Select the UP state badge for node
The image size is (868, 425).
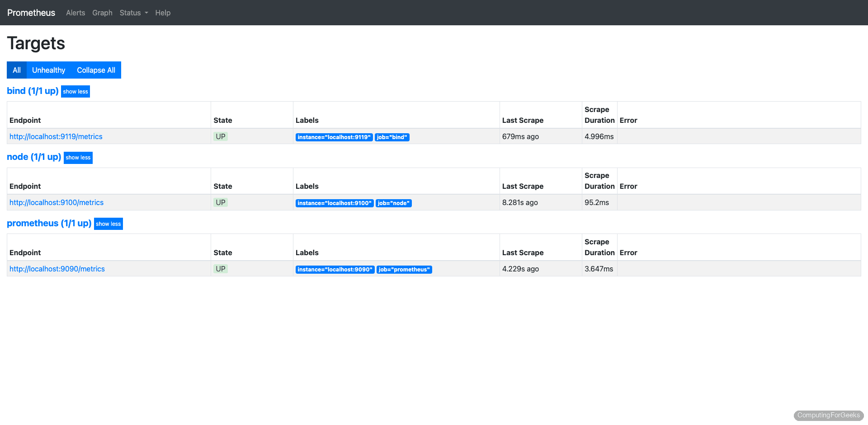(220, 202)
